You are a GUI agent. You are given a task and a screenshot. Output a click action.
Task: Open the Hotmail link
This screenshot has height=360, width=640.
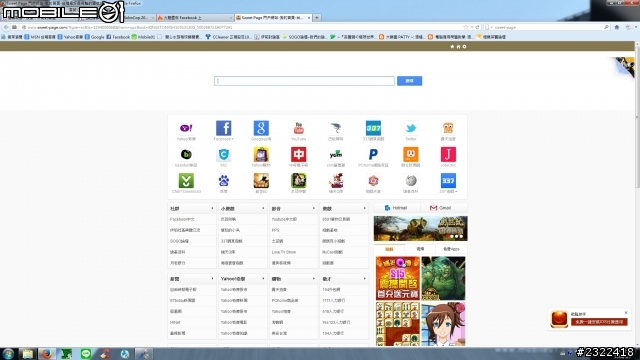(396, 208)
